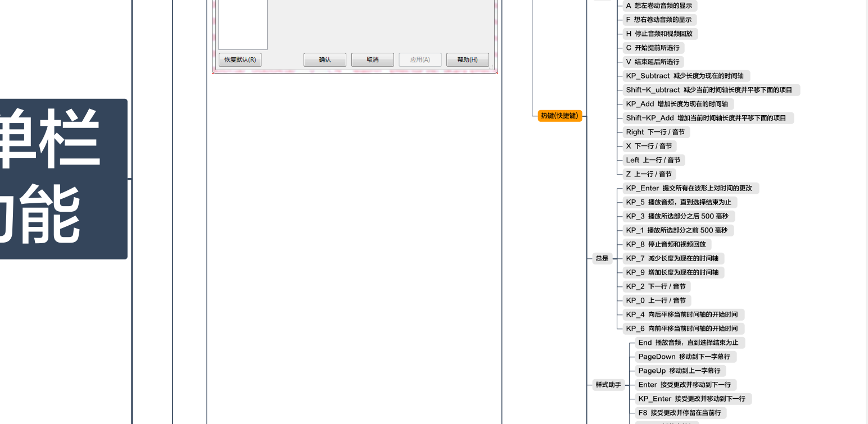Select node 'Right 下一行 / 音节'
This screenshot has height=424, width=868.
655,132
